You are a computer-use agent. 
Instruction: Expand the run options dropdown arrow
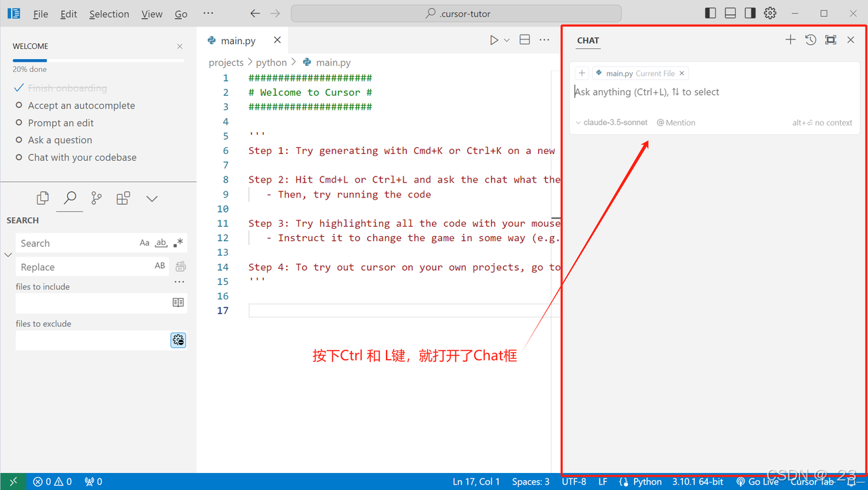[507, 41]
